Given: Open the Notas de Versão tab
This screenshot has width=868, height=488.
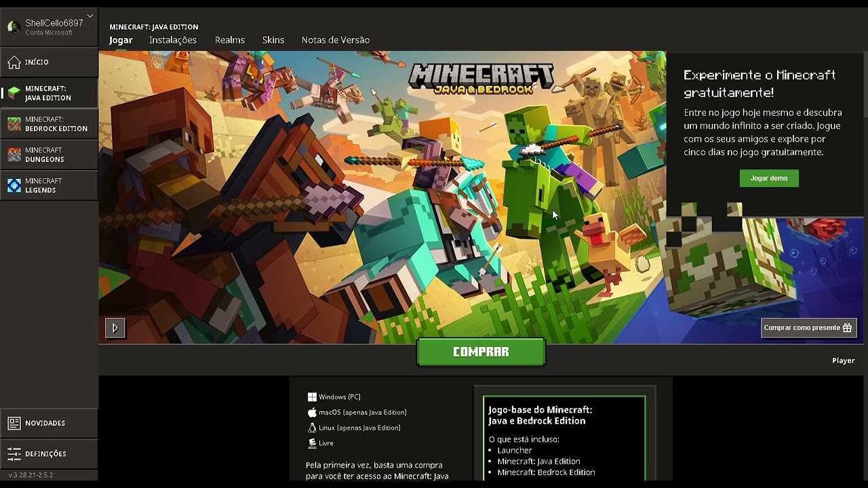Looking at the screenshot, I should [x=336, y=40].
